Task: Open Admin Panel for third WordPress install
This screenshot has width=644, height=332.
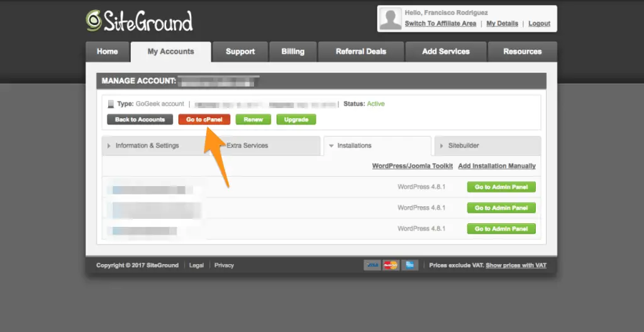Action: pyautogui.click(x=501, y=229)
